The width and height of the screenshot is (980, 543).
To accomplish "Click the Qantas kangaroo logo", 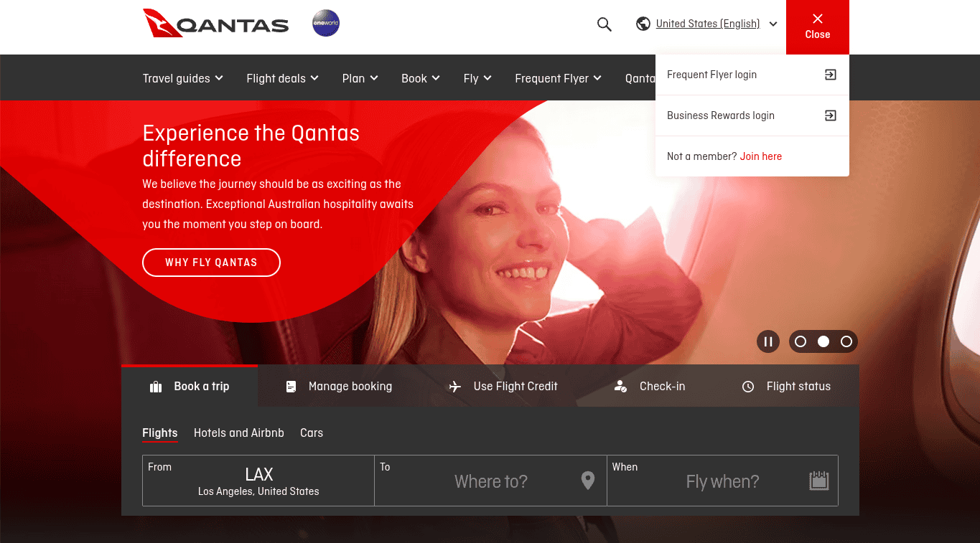I will click(215, 24).
